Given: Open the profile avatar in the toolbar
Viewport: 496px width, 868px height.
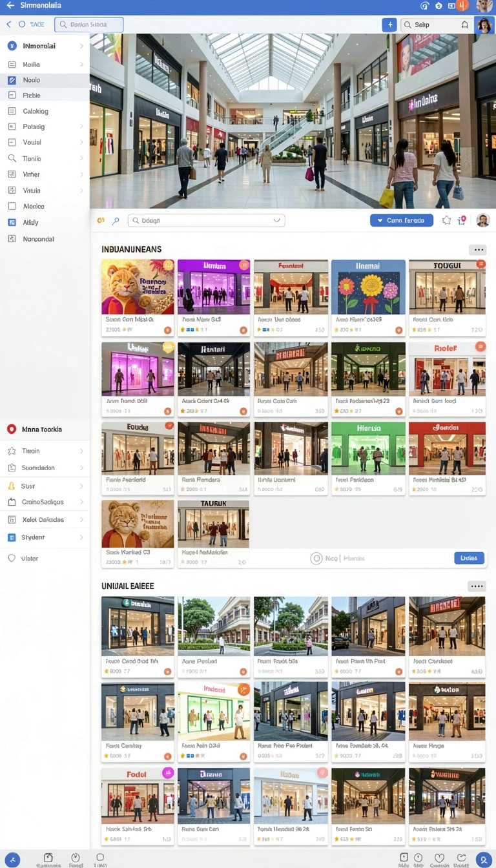Looking at the screenshot, I should click(x=484, y=25).
